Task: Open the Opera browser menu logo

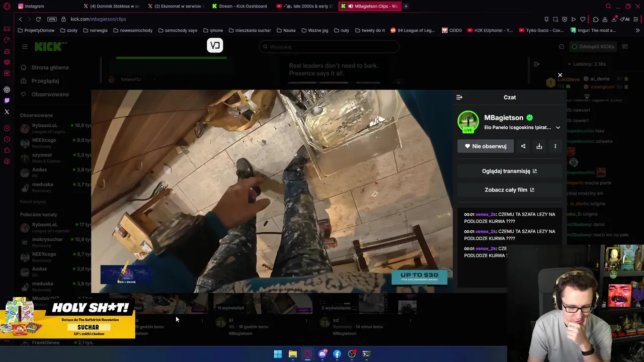Action: pos(7,6)
